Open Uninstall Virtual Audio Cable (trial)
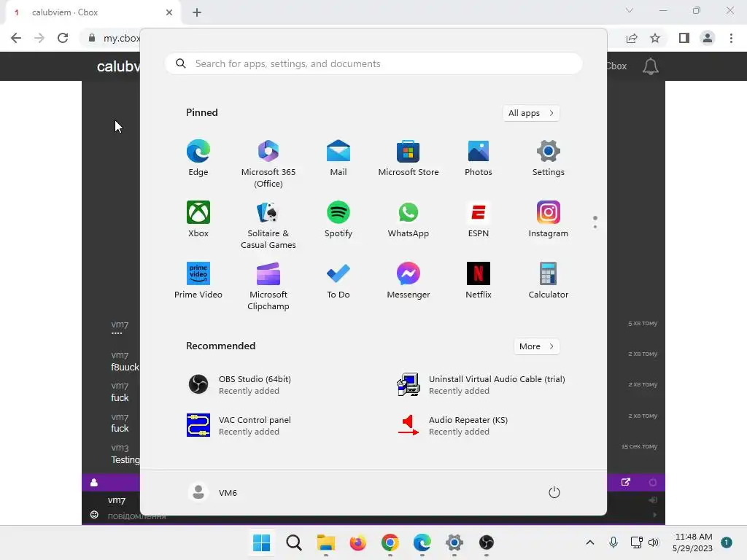Viewport: 747px width, 560px height. (481, 385)
